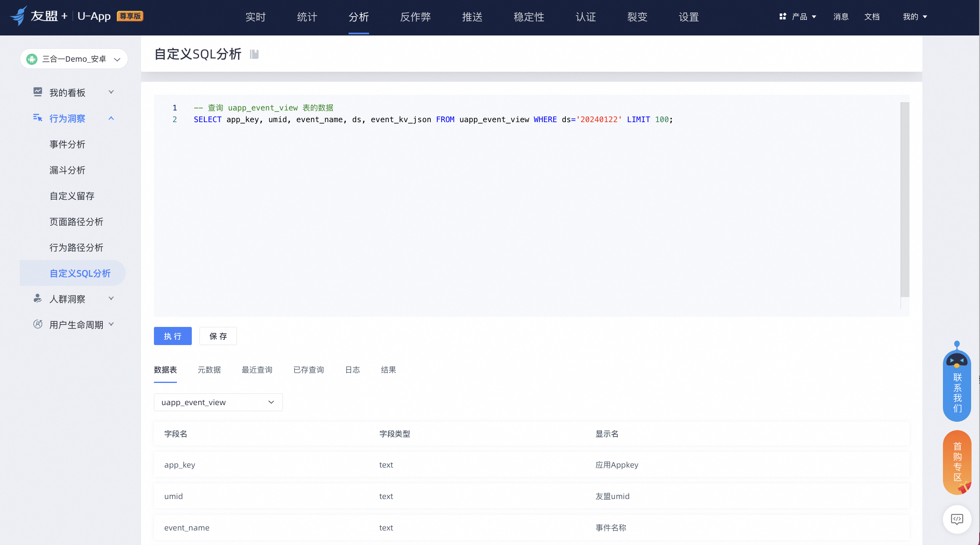This screenshot has height=545, width=980.
Task: Click the 友盟umid display name cell
Action: [x=612, y=496]
